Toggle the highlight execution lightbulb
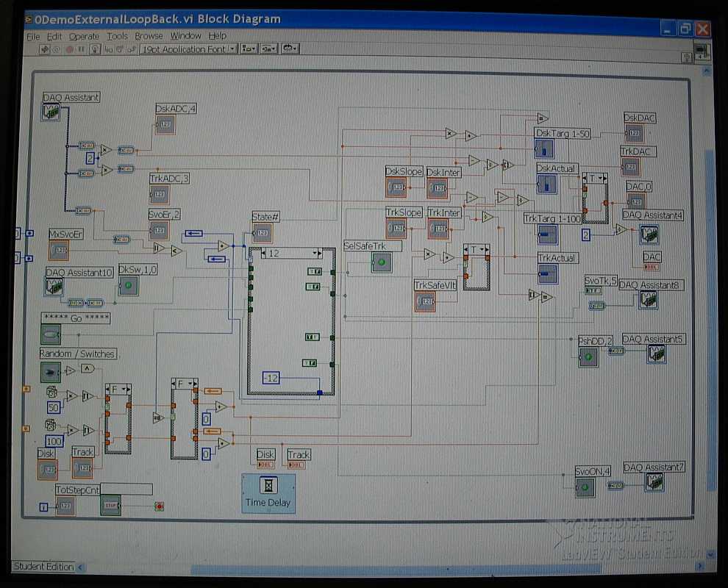728x588 pixels. tap(94, 49)
